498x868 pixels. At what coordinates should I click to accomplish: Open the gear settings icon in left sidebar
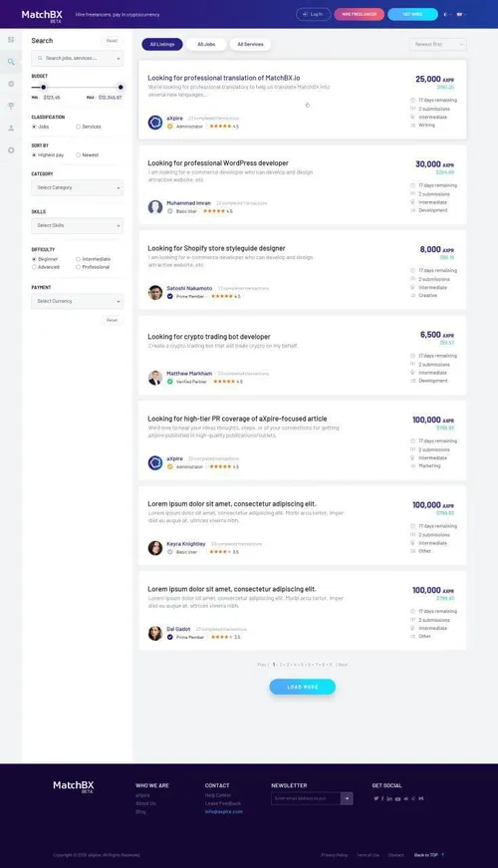[11, 150]
